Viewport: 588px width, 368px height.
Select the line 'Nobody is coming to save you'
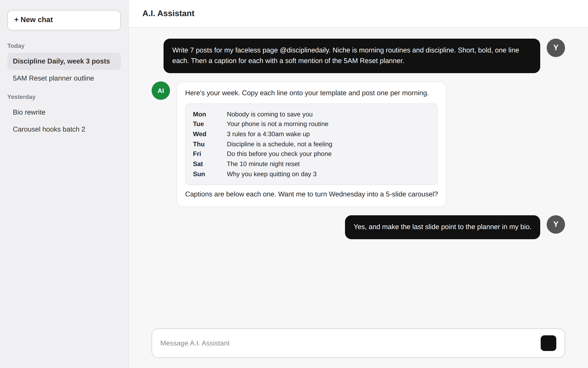270,114
